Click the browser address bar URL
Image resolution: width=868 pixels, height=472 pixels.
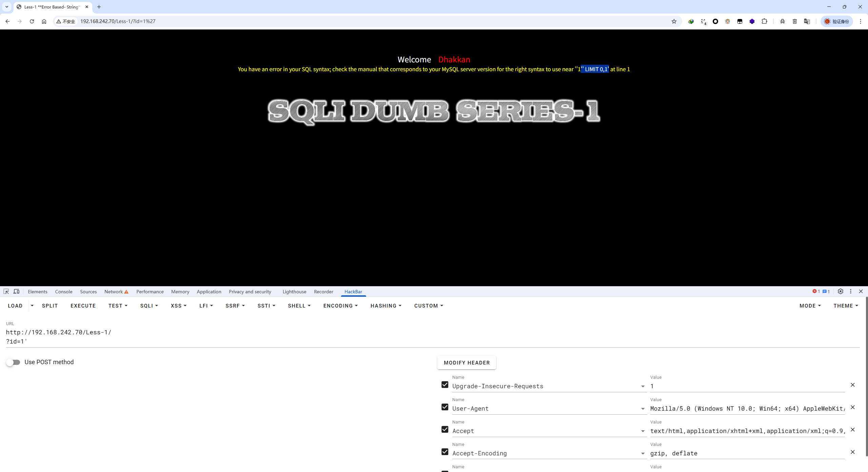[x=118, y=21]
